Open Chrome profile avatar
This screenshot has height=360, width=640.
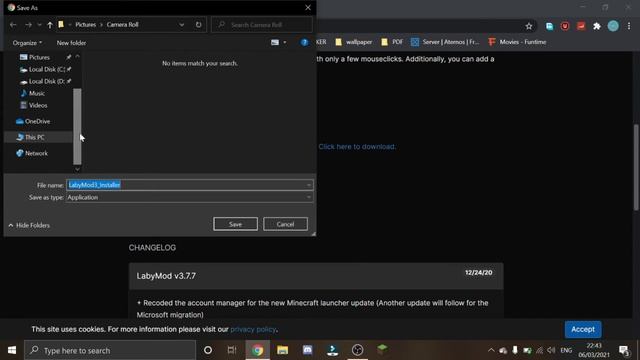point(613,26)
